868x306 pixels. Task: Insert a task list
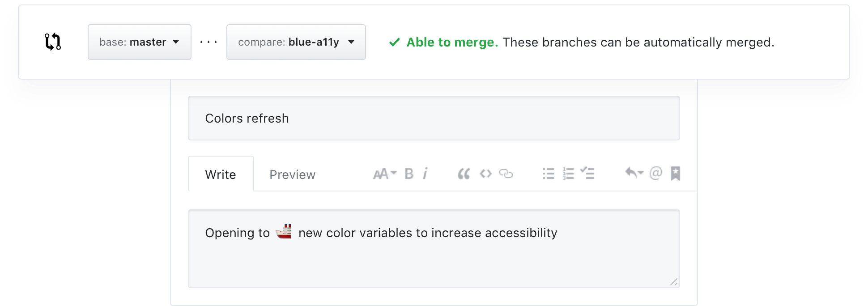[x=587, y=173]
